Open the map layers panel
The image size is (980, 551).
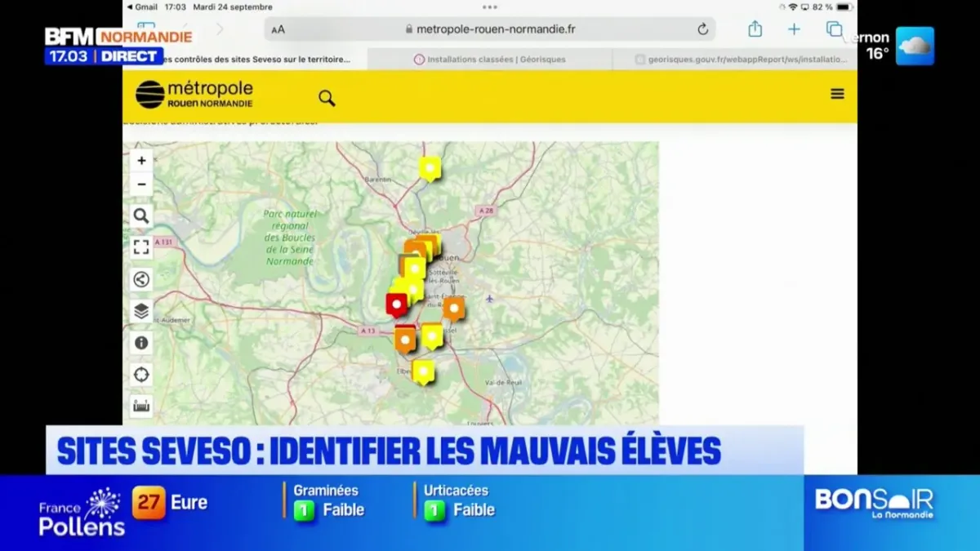(141, 311)
